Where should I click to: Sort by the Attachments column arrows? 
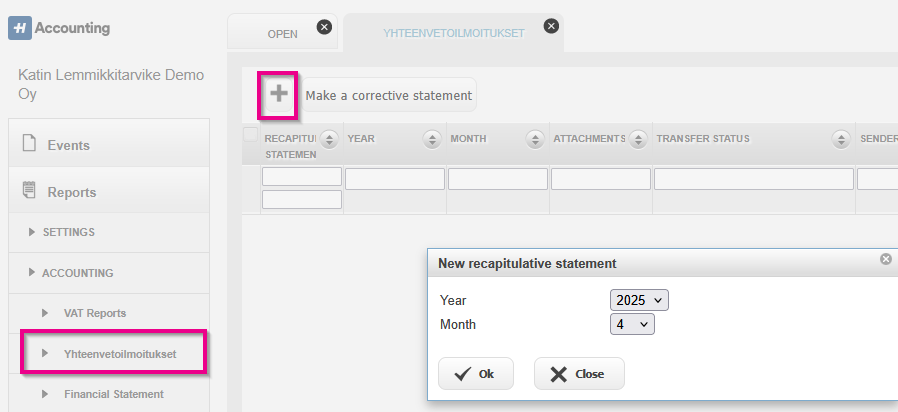click(x=637, y=139)
